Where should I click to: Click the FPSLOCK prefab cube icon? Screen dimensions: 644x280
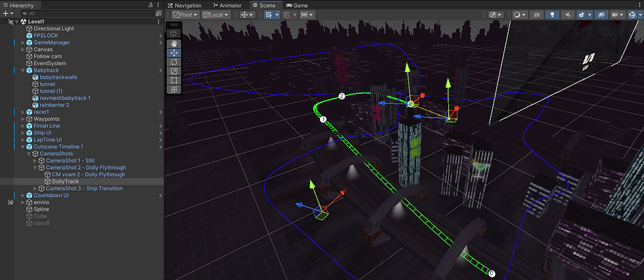pos(29,35)
